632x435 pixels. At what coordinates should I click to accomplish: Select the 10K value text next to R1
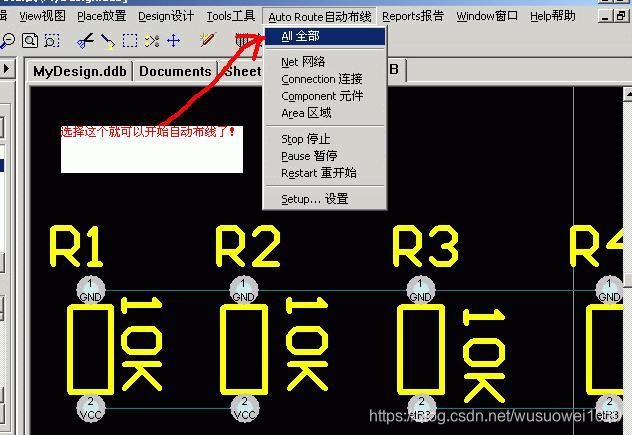[141, 344]
